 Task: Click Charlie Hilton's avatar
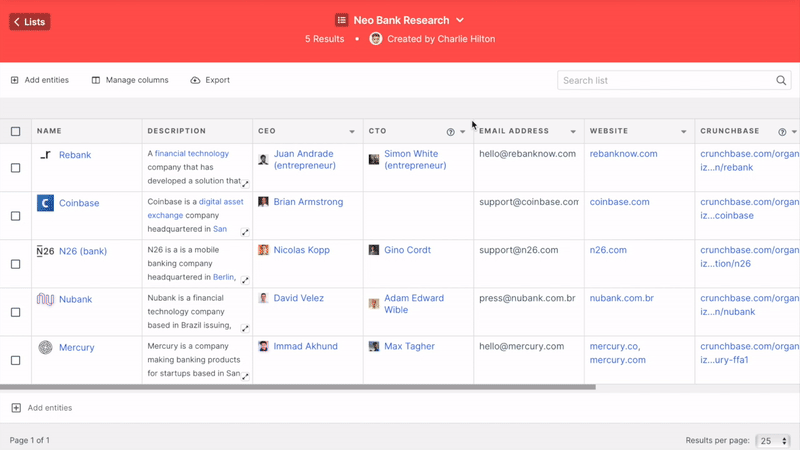376,39
